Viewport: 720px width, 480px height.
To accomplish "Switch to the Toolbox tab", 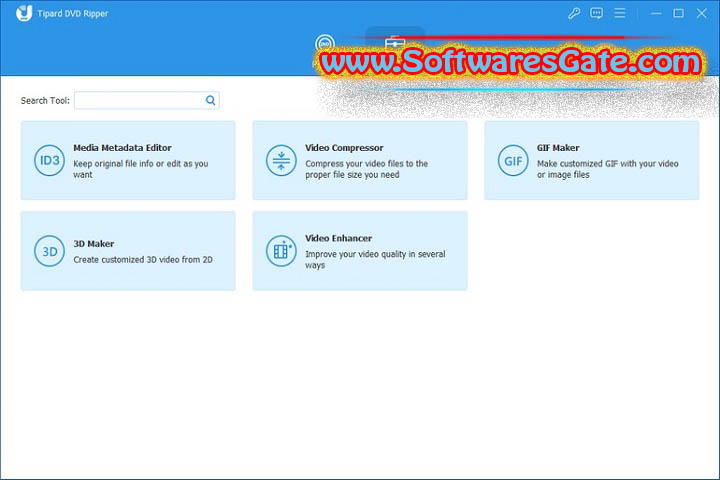I will tap(395, 43).
